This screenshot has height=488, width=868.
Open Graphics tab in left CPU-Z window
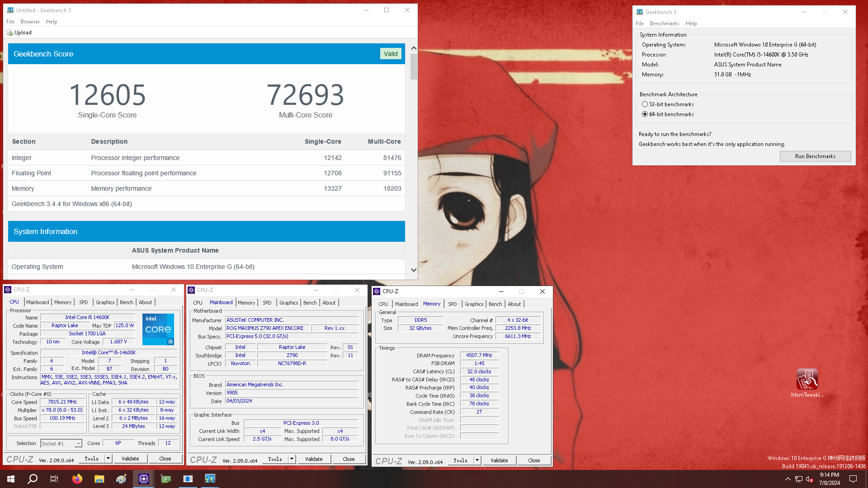click(105, 302)
